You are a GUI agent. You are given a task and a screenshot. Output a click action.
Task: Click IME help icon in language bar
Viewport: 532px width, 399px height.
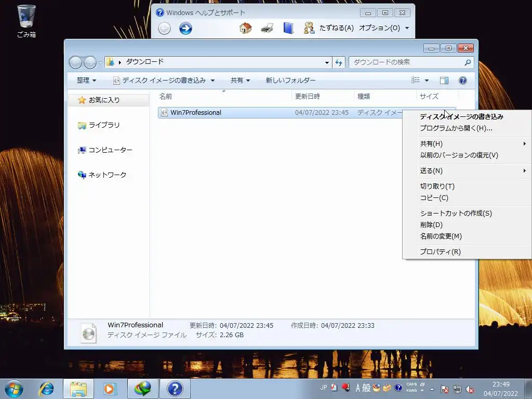pos(398,388)
